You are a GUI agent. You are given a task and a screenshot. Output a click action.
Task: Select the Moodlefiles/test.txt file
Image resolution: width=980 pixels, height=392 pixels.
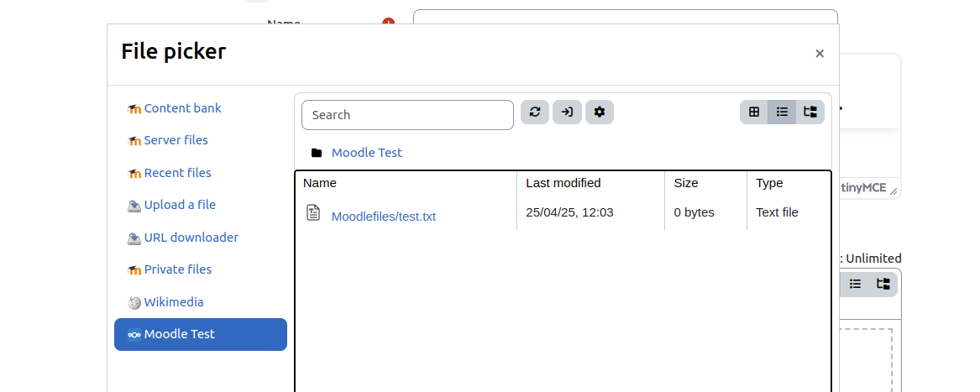[383, 217]
